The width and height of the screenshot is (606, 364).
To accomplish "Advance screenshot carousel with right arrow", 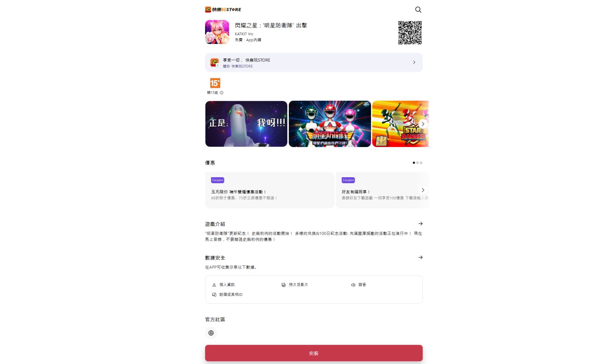I will tap(423, 124).
